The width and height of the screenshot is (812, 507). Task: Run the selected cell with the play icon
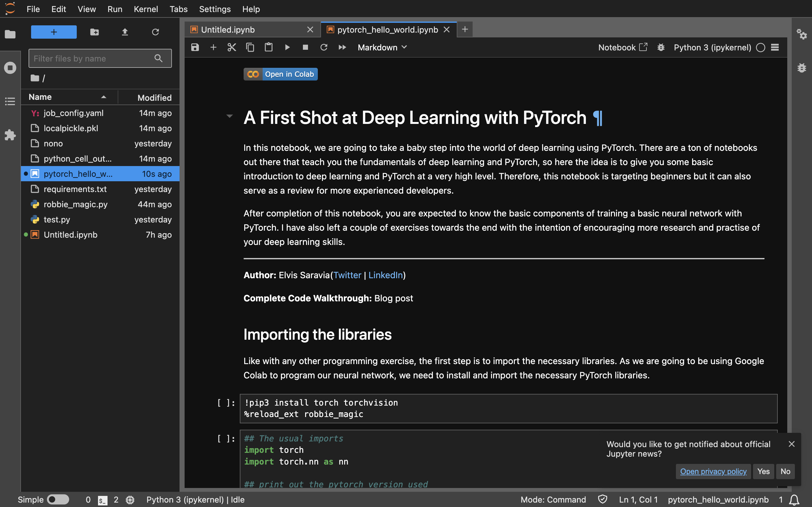287,47
